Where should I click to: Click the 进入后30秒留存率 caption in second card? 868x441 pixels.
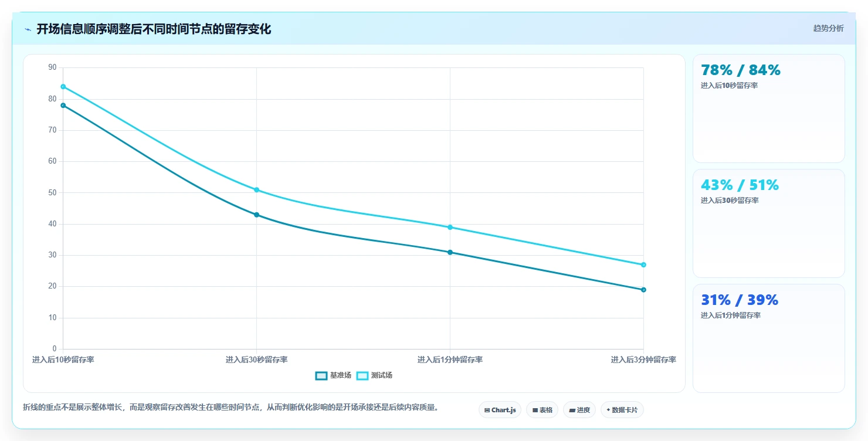(x=730, y=201)
